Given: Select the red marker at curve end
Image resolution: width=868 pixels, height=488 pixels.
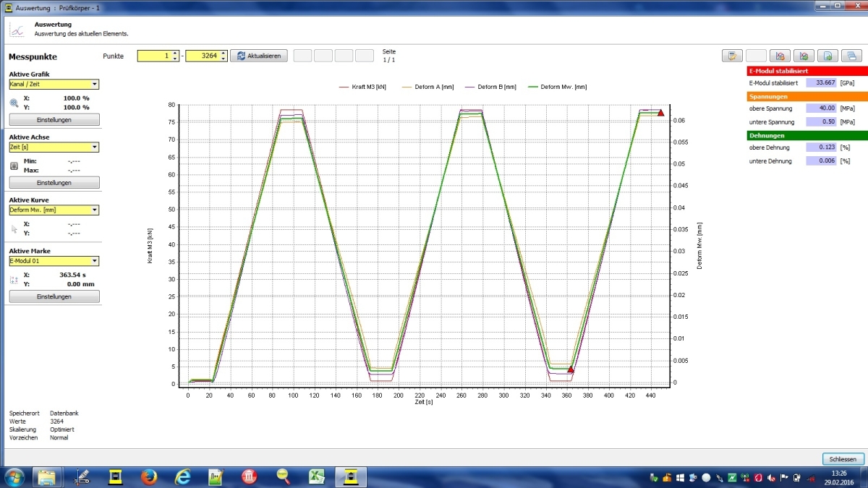Looking at the screenshot, I should pyautogui.click(x=660, y=113).
